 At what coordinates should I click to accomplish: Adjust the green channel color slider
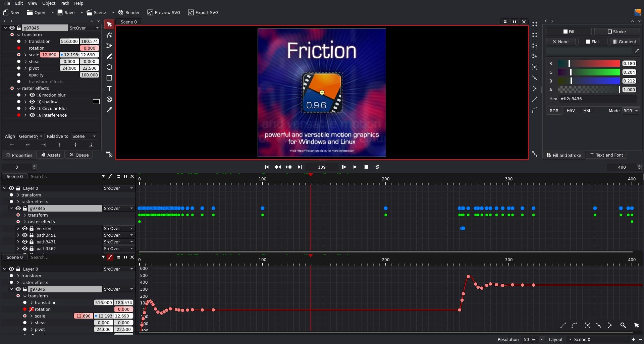[589, 72]
